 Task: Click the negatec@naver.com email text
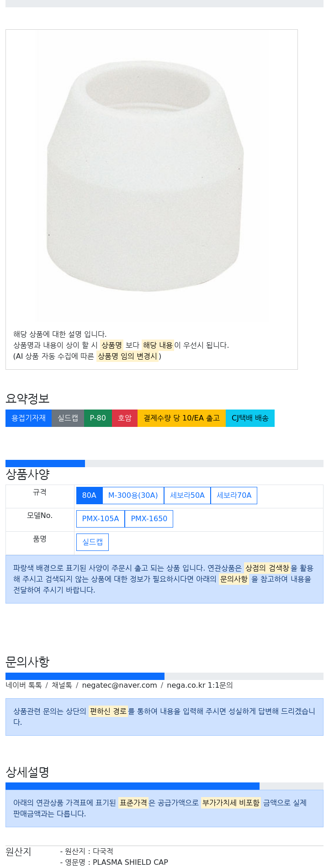(119, 685)
